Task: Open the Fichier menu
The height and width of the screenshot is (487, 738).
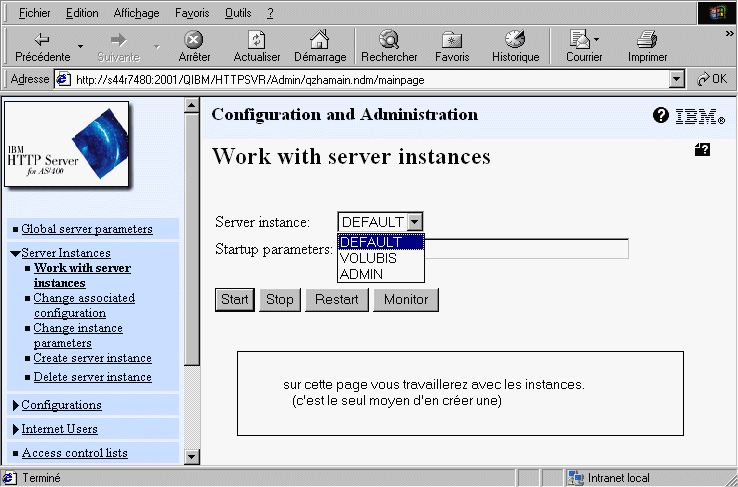Action: 34,13
